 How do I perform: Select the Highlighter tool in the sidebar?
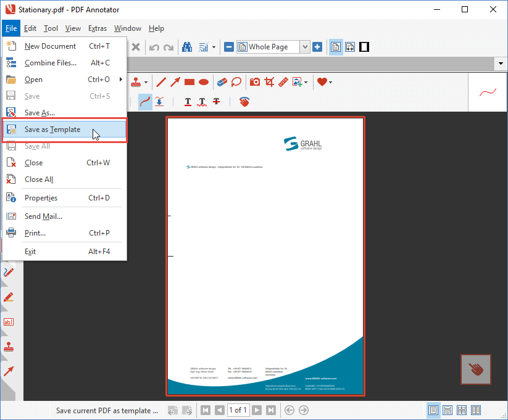[x=10, y=297]
